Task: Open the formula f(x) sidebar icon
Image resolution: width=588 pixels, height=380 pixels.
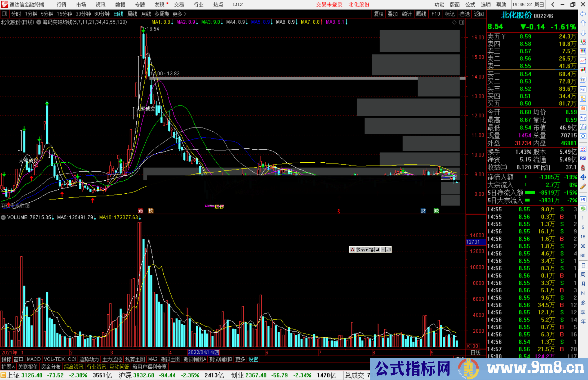Action: [x=583, y=127]
